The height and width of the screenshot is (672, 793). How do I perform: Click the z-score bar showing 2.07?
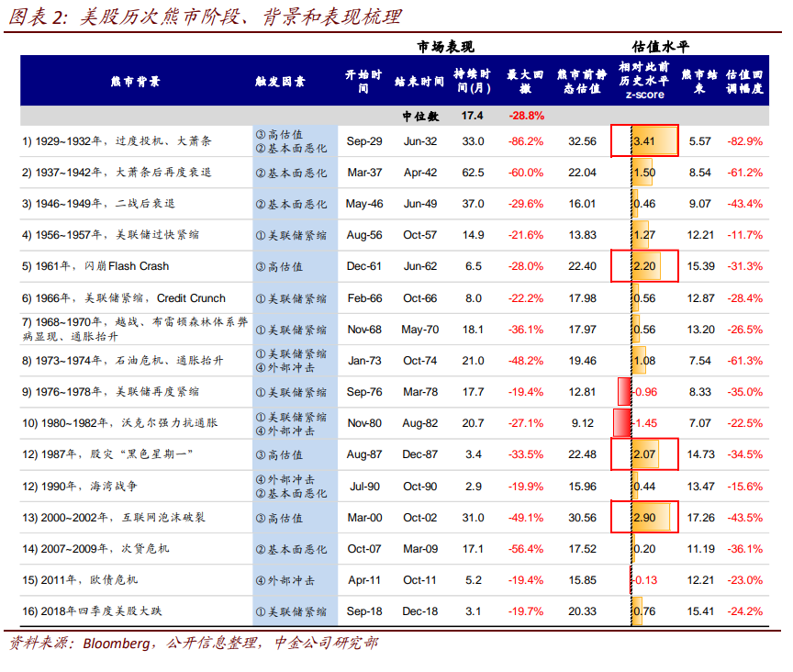[645, 454]
